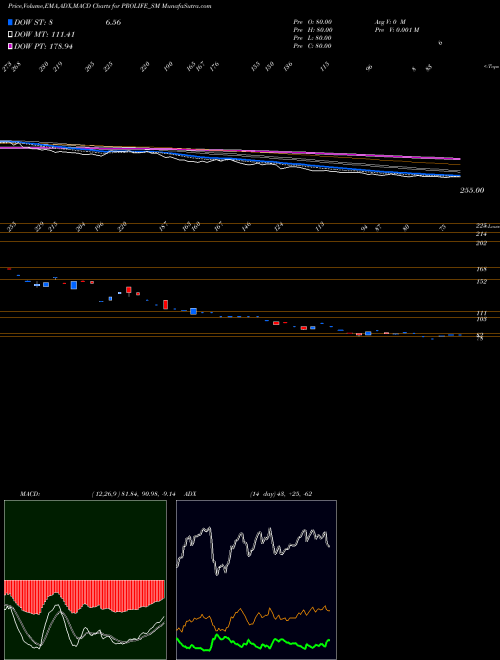Screen dimensions: 500x660
Task: Click the 'Pre V: 0.001 M' volume text
Action: [x=396, y=30]
